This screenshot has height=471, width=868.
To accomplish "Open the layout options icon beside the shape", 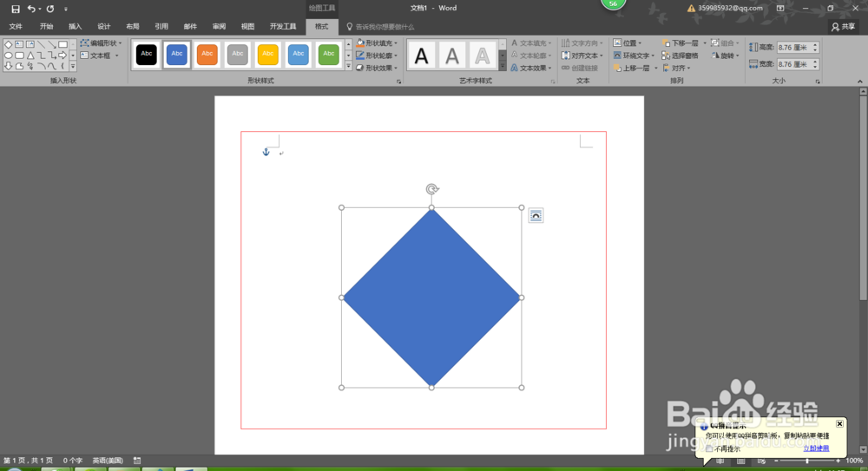I will pos(536,215).
